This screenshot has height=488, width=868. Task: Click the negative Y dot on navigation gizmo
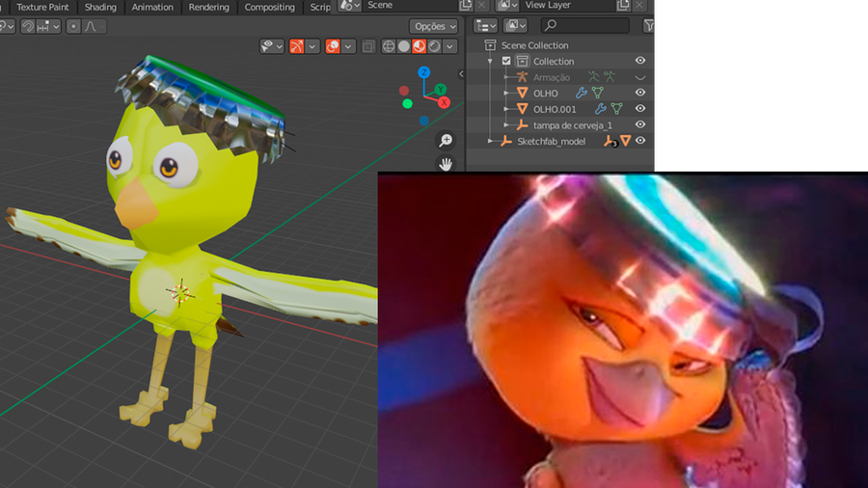tap(407, 103)
